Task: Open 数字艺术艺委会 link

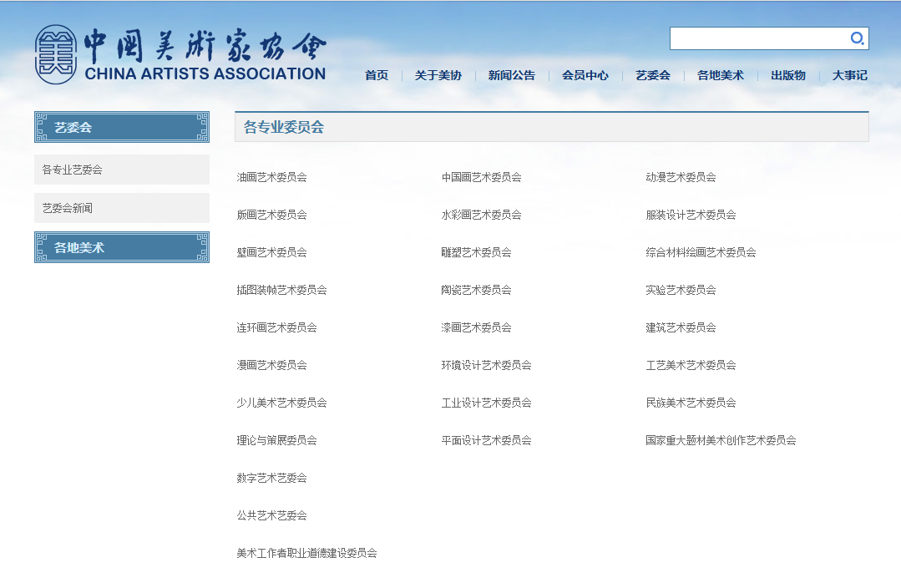Action: [271, 478]
